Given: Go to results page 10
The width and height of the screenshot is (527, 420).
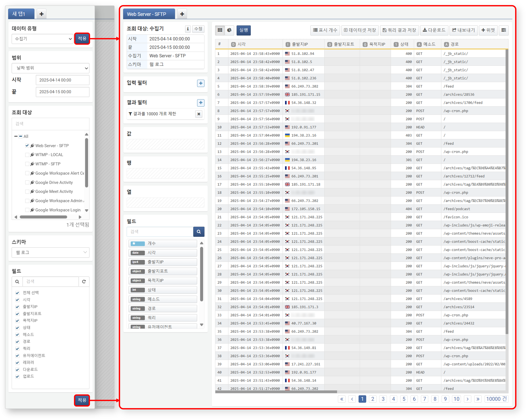Looking at the screenshot, I should tap(456, 399).
